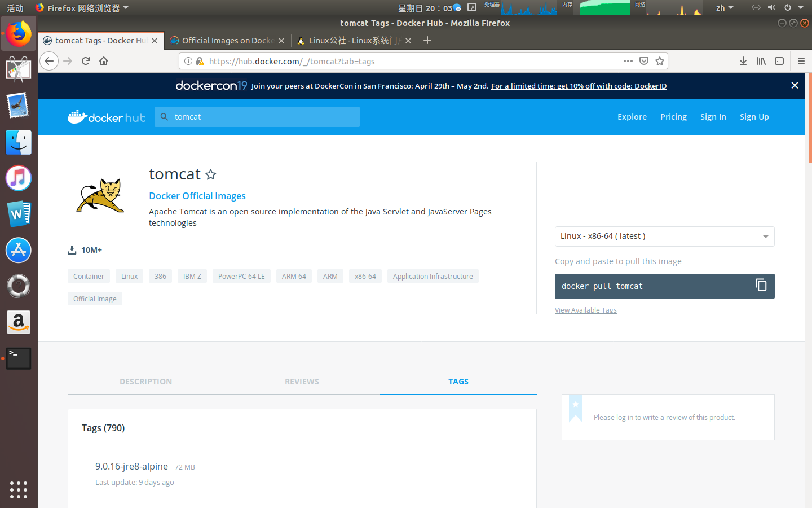Click the Container tag chip
812x508 pixels.
point(89,276)
